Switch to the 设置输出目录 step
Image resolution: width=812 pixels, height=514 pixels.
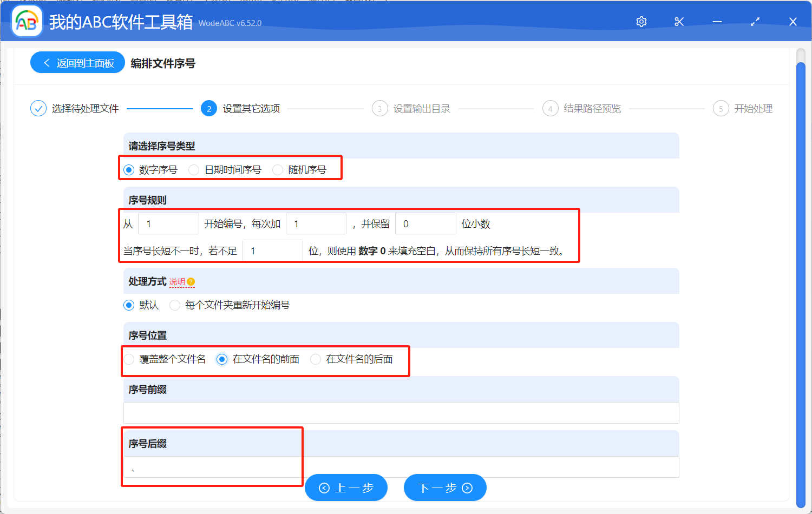[411, 108]
